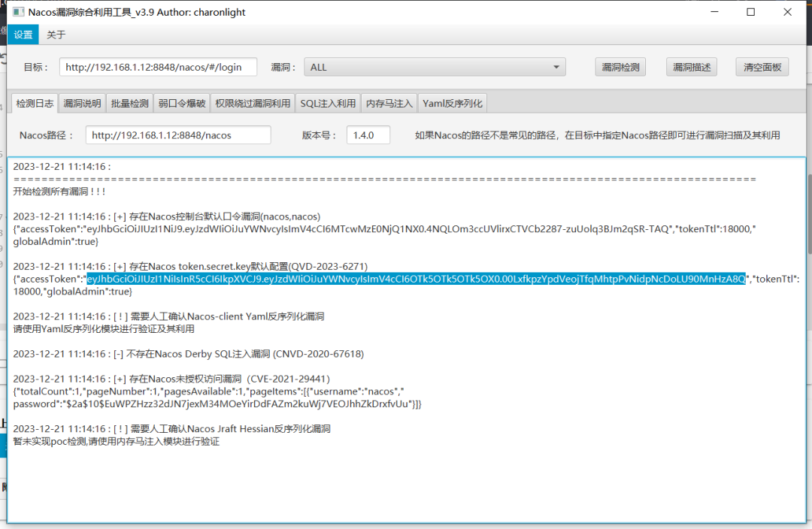
Task: Click the application icon in title bar
Action: tap(18, 12)
